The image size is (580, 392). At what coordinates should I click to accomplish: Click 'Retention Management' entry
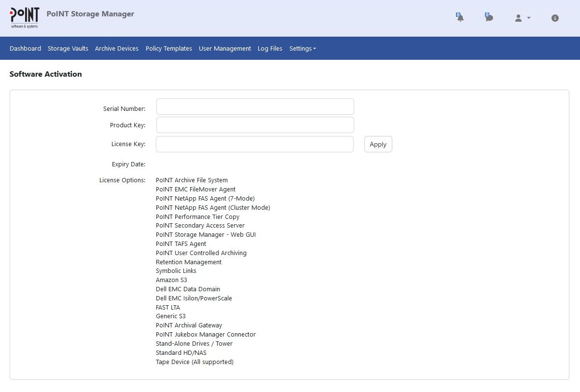tap(189, 262)
